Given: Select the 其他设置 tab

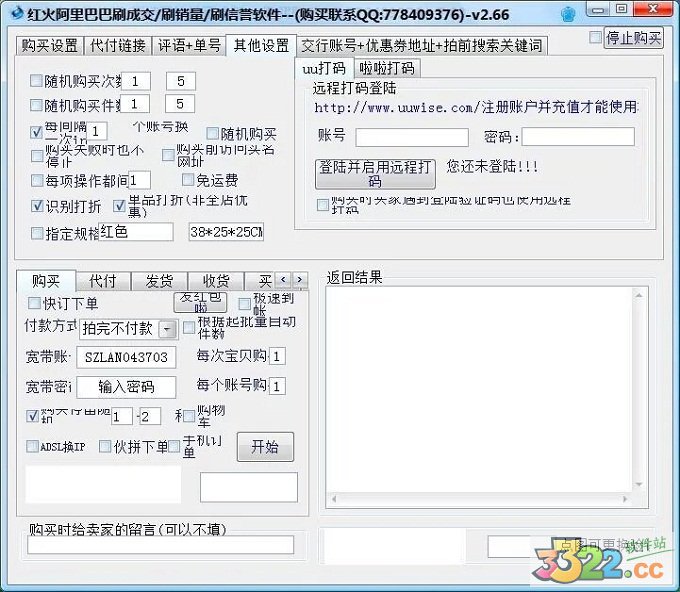Looking at the screenshot, I should 261,45.
